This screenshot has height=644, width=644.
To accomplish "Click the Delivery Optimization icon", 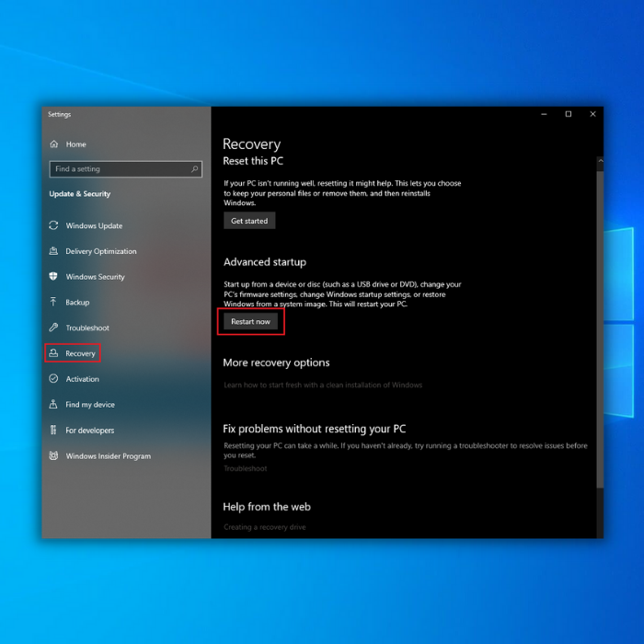I will (53, 251).
